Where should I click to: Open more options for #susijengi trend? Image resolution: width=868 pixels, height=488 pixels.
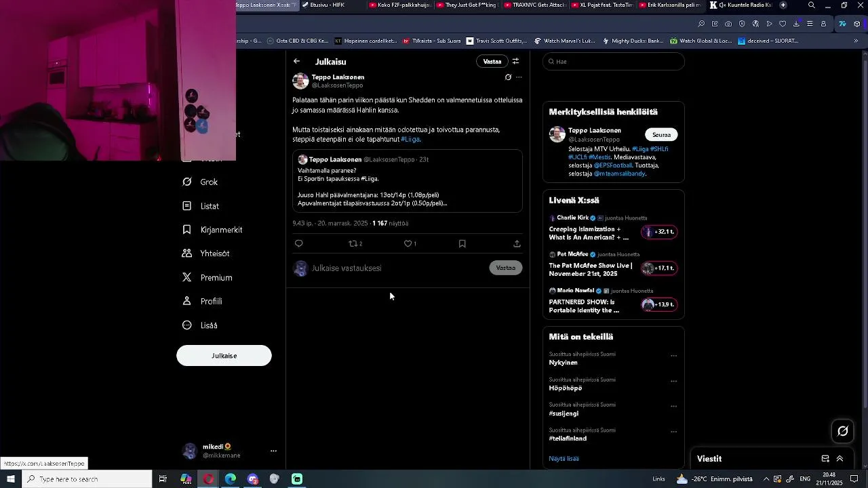[x=673, y=406]
